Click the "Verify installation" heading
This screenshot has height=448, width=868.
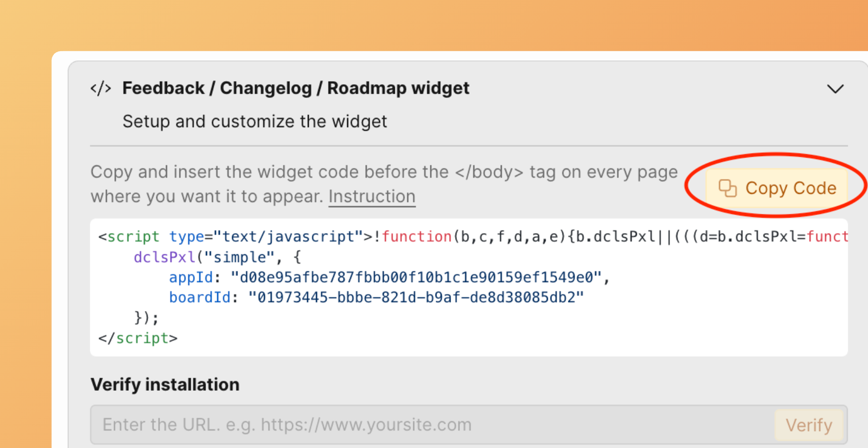[x=165, y=384]
